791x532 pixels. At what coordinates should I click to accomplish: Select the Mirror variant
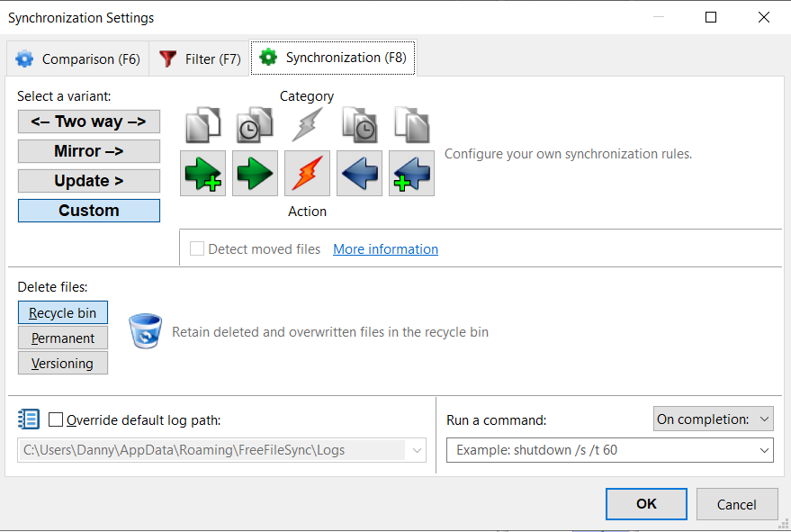(x=89, y=151)
